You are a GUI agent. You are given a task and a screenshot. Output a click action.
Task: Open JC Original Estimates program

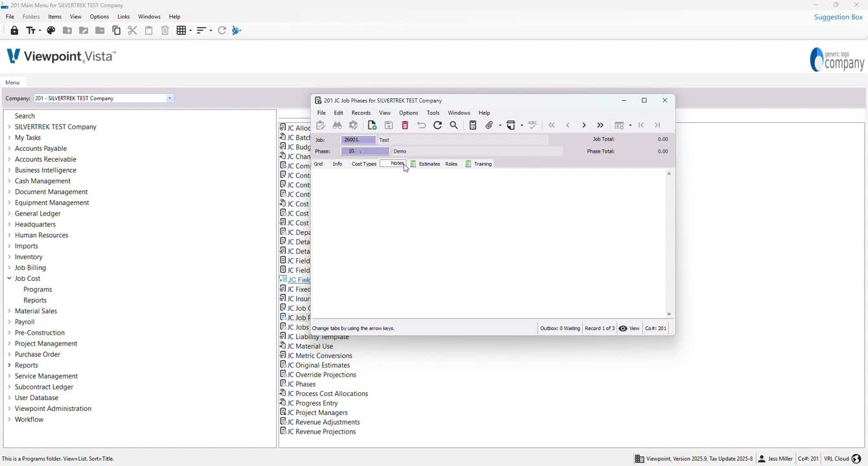(x=318, y=365)
